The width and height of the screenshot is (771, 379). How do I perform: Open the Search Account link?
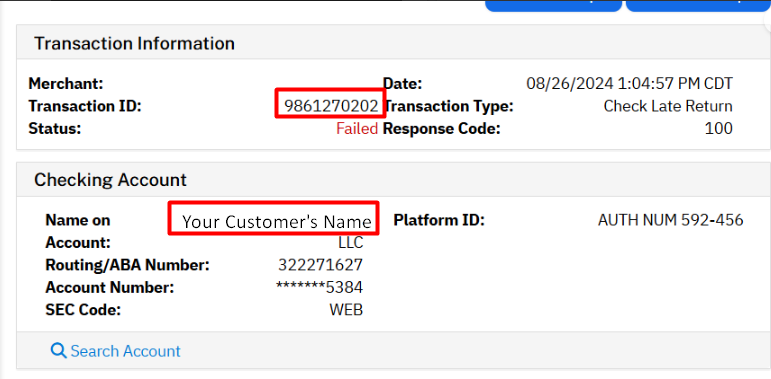[x=116, y=351]
